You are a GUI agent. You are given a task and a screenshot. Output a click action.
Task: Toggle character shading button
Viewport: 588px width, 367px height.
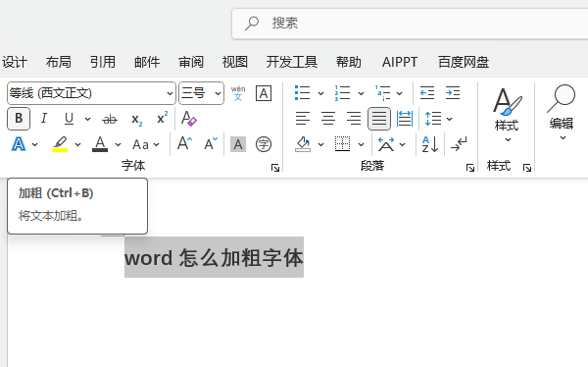coord(238,144)
